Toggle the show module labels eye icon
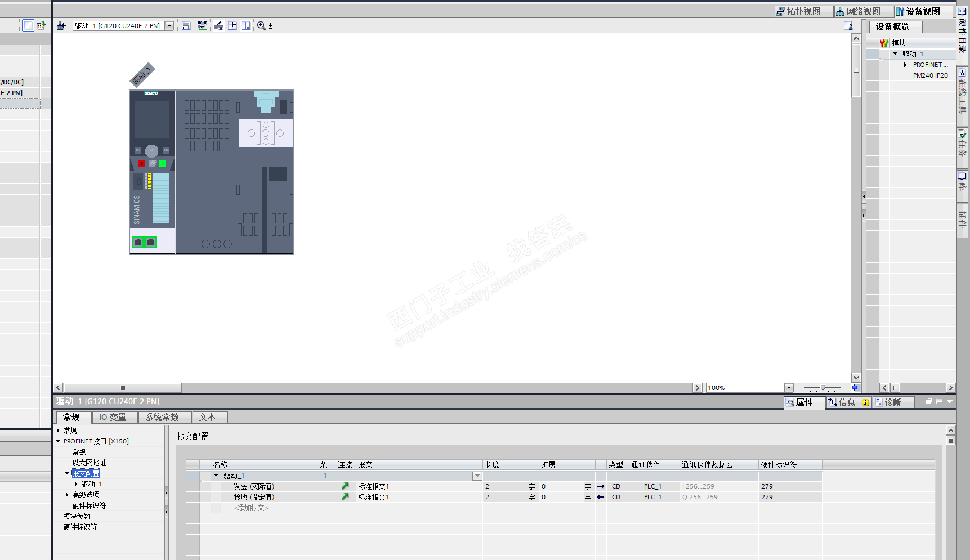This screenshot has width=970, height=560. pyautogui.click(x=219, y=26)
